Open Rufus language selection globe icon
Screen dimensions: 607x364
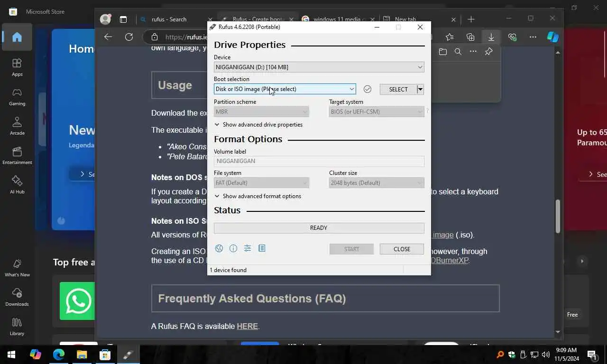[x=219, y=248]
